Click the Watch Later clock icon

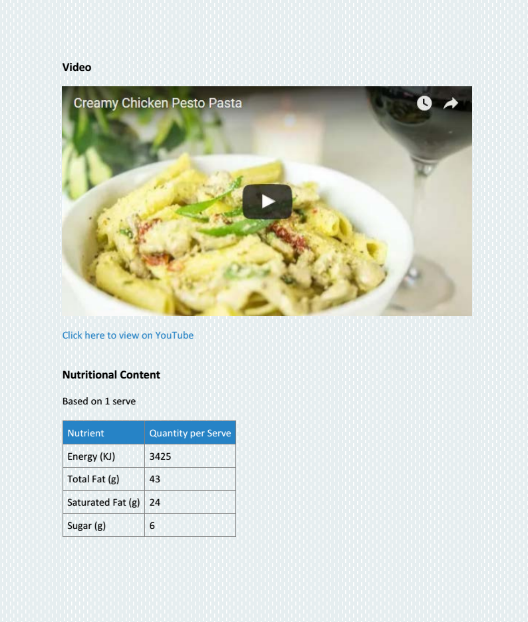click(x=424, y=103)
